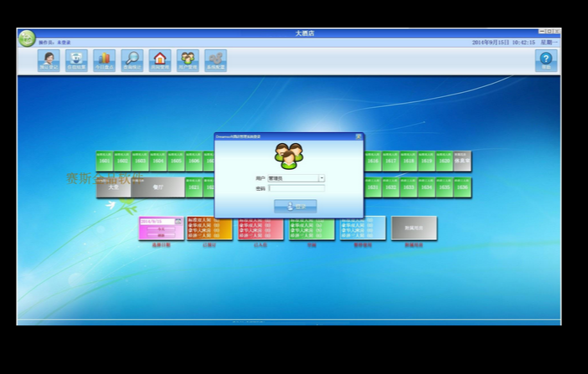Click the green round application logo

[x=27, y=38]
